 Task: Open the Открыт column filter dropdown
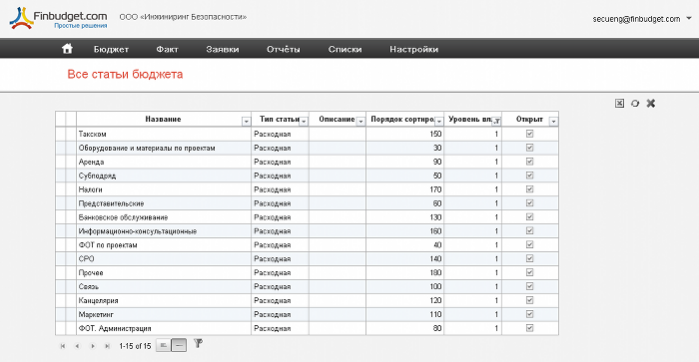tap(553, 121)
